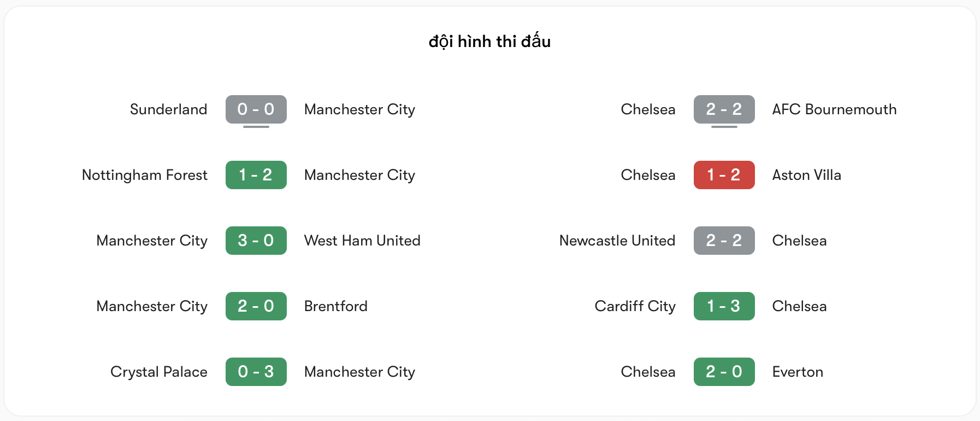Select the Everton team name
980x421 pixels.
[x=797, y=372]
